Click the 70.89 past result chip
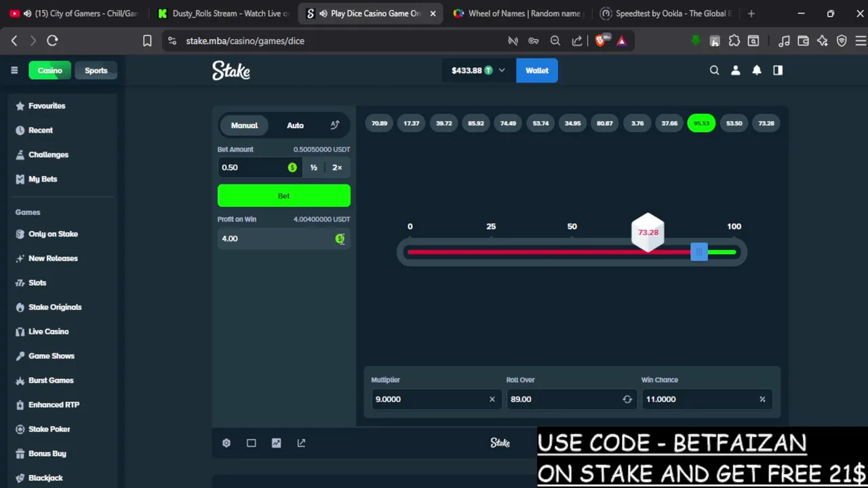This screenshot has height=488, width=868. coord(379,123)
